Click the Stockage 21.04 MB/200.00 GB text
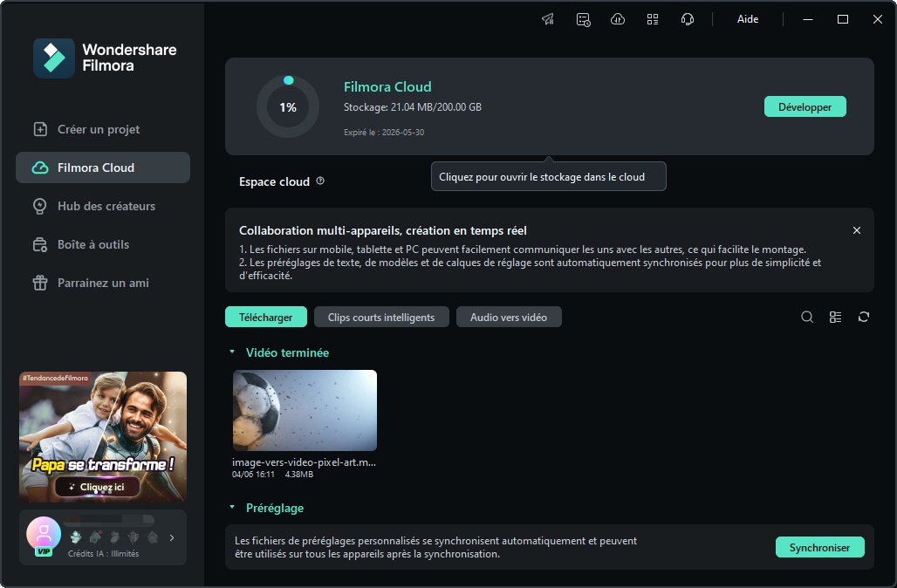Viewport: 897px width, 588px height. pos(413,107)
